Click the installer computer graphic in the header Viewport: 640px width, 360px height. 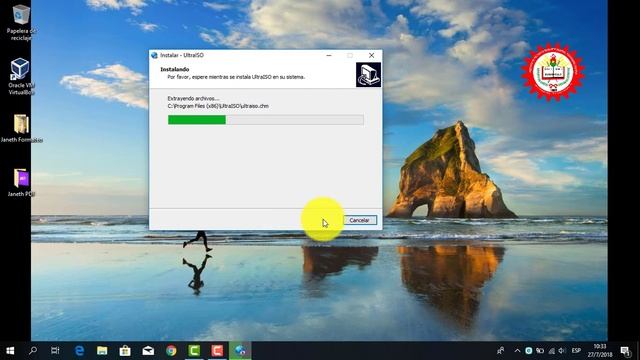(368, 74)
